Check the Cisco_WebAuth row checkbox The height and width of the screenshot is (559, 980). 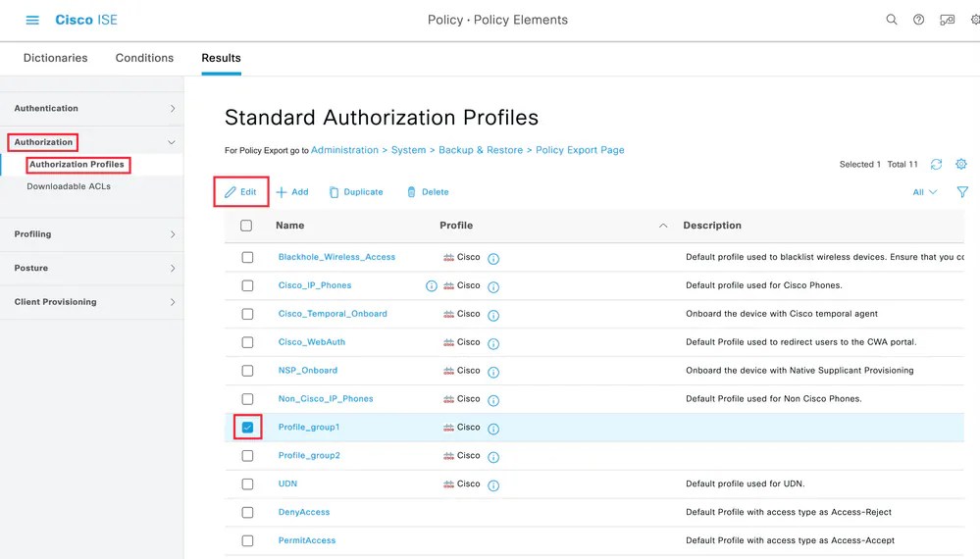coord(247,342)
